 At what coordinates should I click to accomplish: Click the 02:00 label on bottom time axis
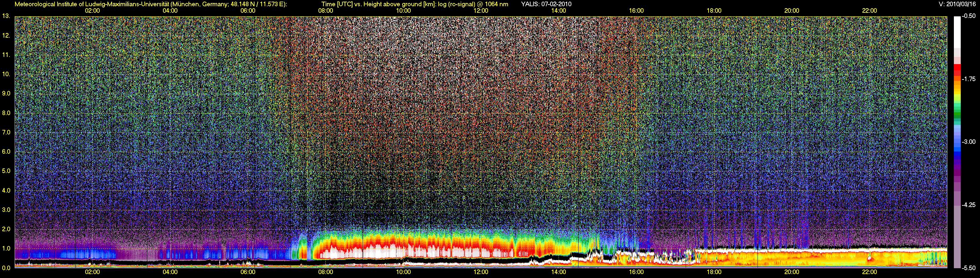point(92,272)
